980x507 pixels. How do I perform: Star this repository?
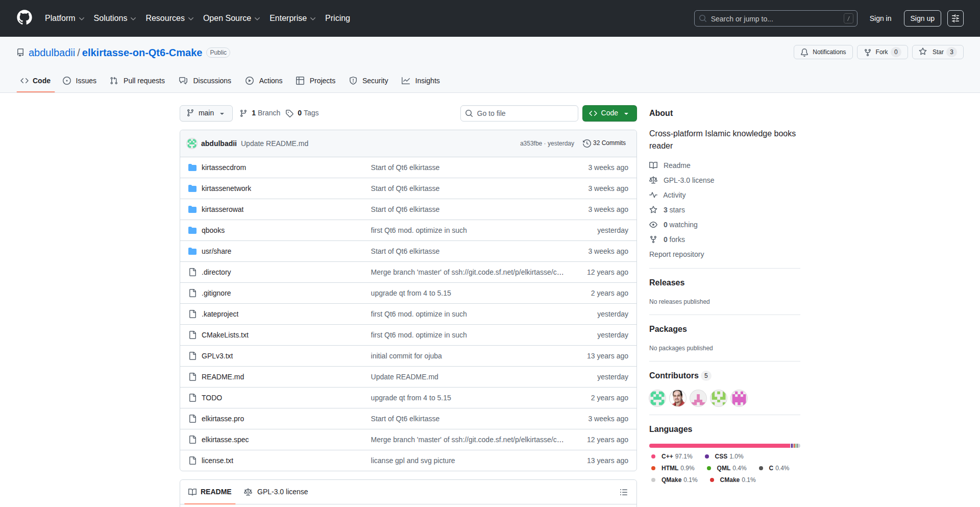938,52
